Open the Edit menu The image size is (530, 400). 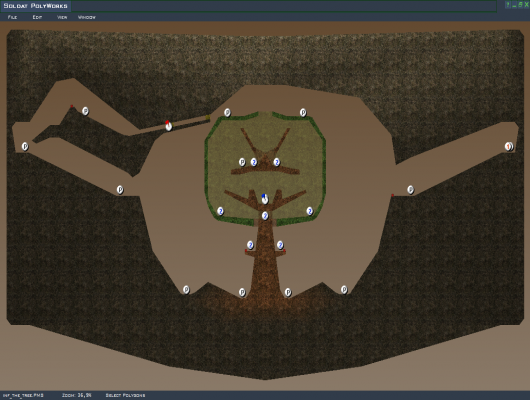coord(37,17)
